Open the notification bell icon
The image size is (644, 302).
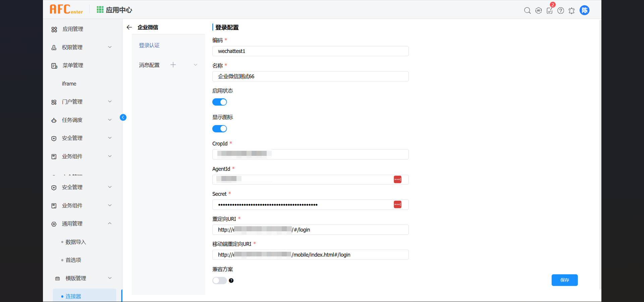tap(572, 10)
